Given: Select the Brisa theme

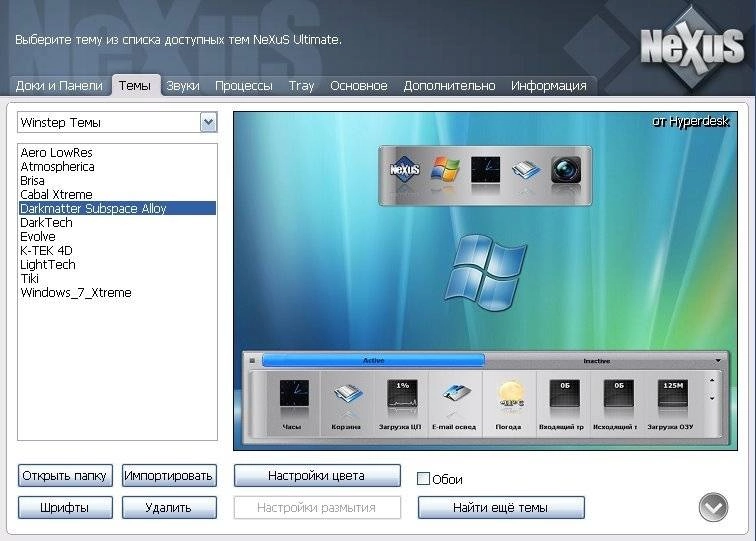Looking at the screenshot, I should [117, 180].
